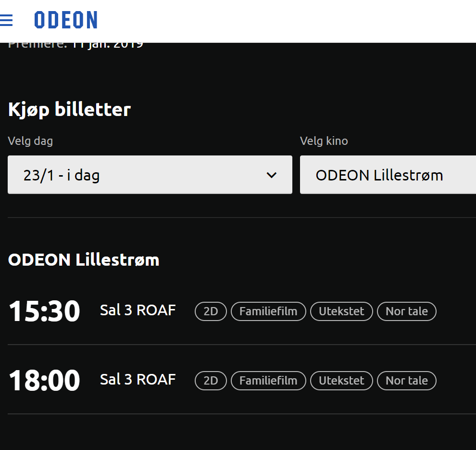Click the Familiefilm tag for the 18:00 showing
476x450 pixels.
click(x=268, y=381)
